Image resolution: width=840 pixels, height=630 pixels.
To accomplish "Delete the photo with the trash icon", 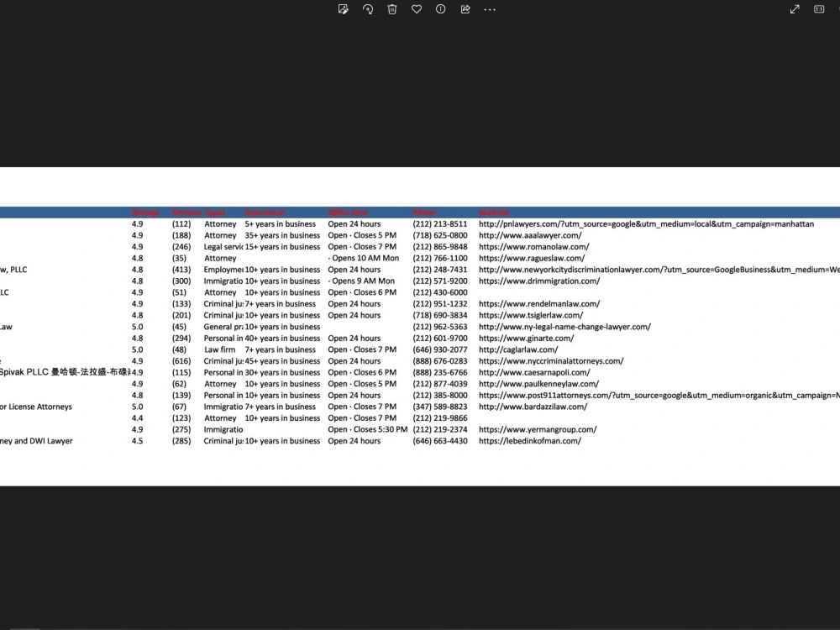I will [392, 9].
